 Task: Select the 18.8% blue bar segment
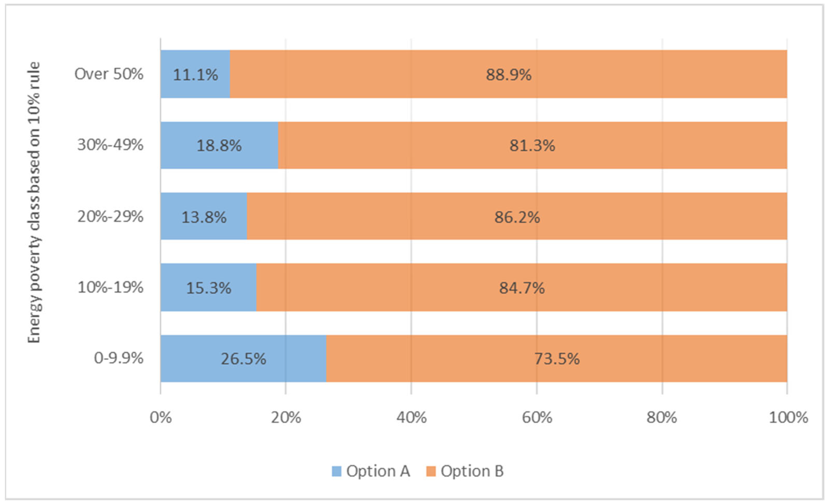click(x=219, y=145)
